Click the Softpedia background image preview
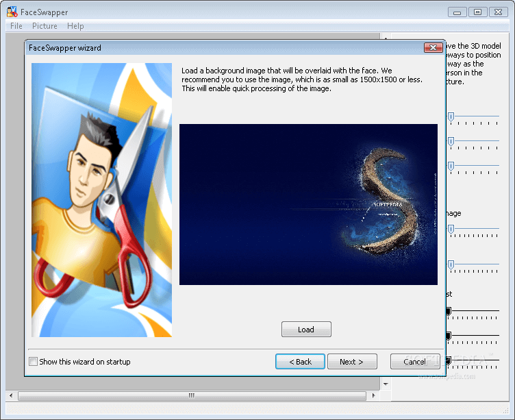 tap(308, 204)
